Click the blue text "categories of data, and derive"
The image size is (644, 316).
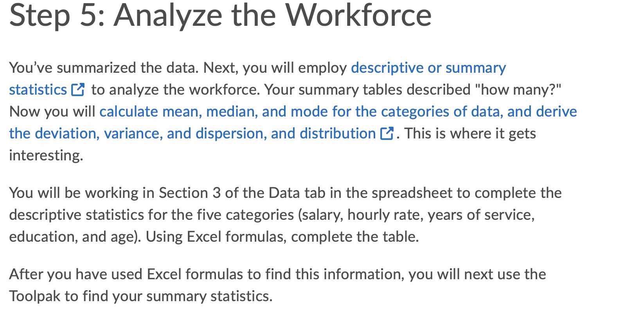tap(479, 112)
